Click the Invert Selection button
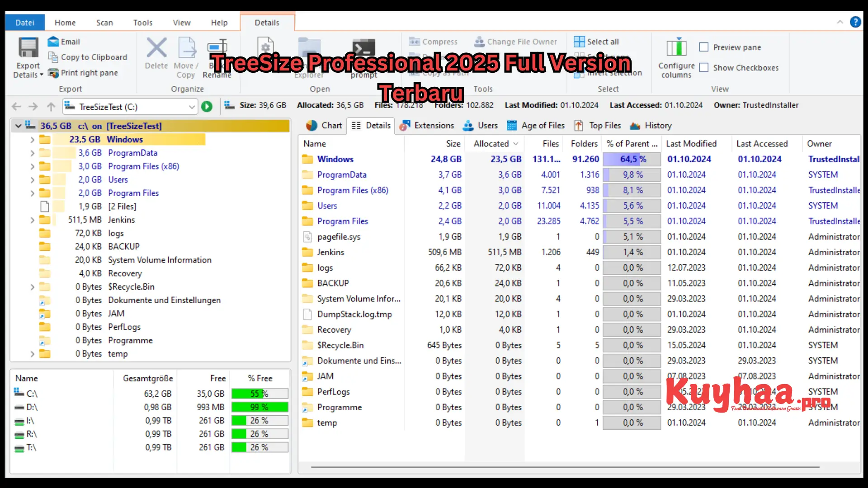This screenshot has width=868, height=488. pos(608,73)
